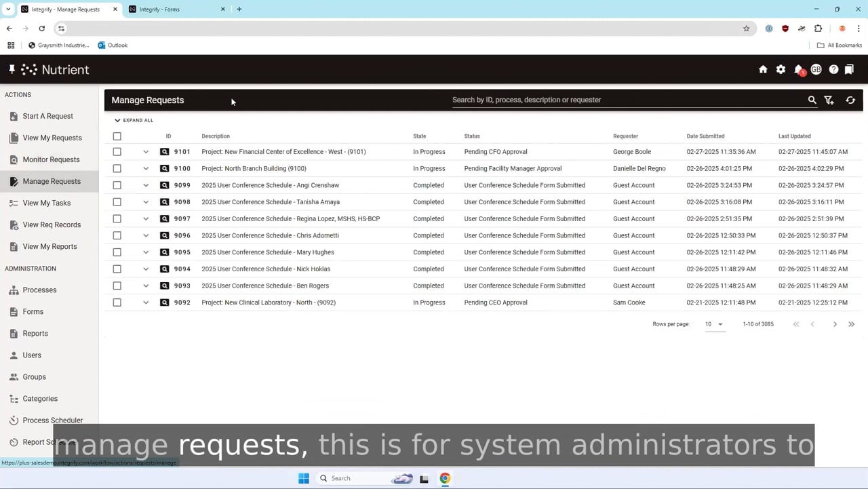View details icon for request 9094
868x489 pixels.
[x=164, y=269]
